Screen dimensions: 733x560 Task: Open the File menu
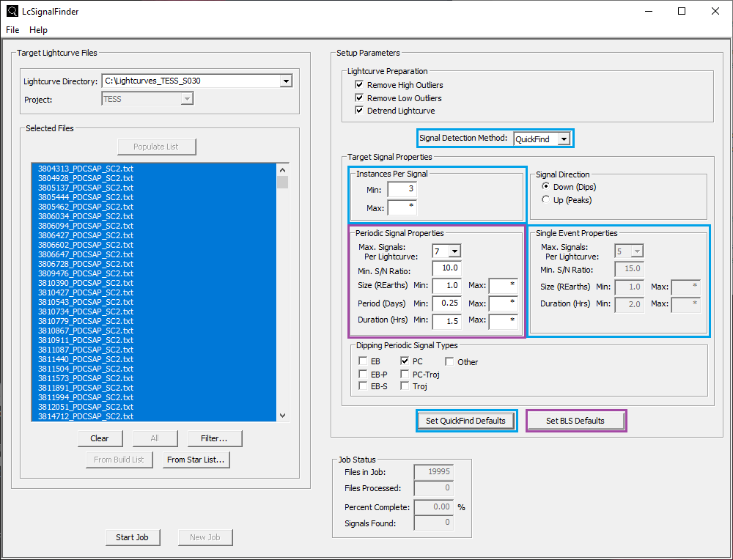point(12,30)
